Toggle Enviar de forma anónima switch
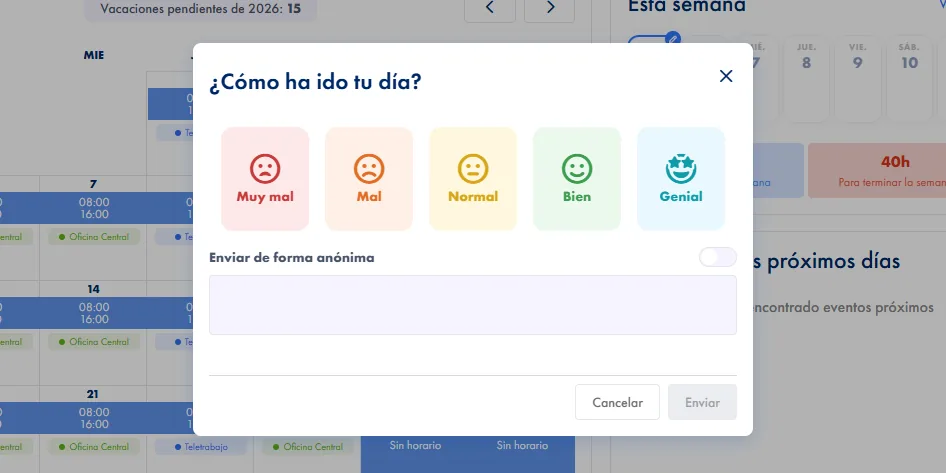946x473 pixels. point(717,257)
